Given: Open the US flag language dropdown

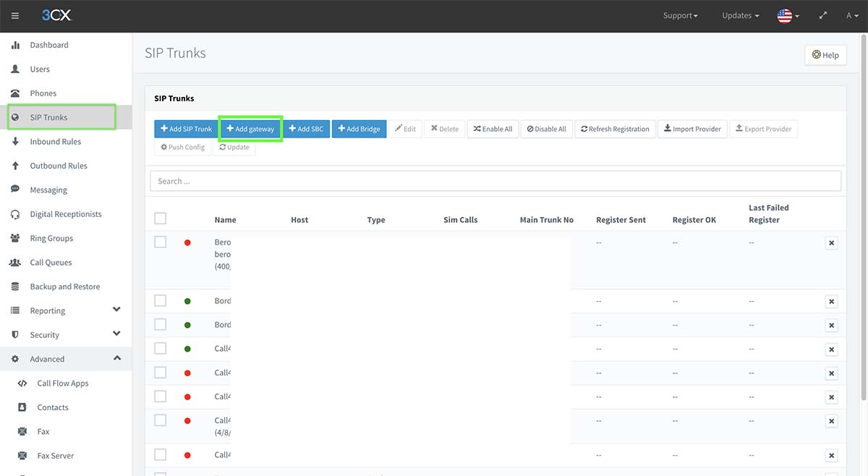Looking at the screenshot, I should (788, 16).
